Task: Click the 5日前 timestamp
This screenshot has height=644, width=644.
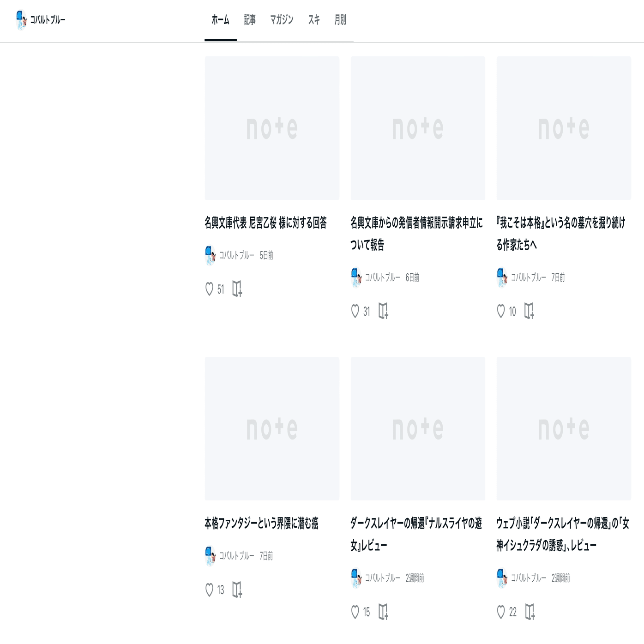Action: pyautogui.click(x=266, y=255)
